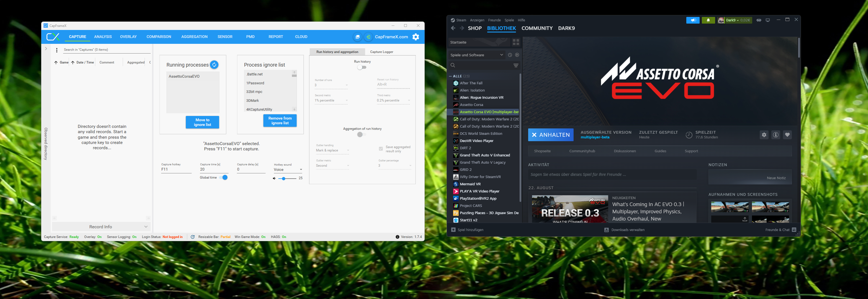Open the Dark9 account dropdown in Steam
Screen dimensions: 868x299
click(735, 20)
